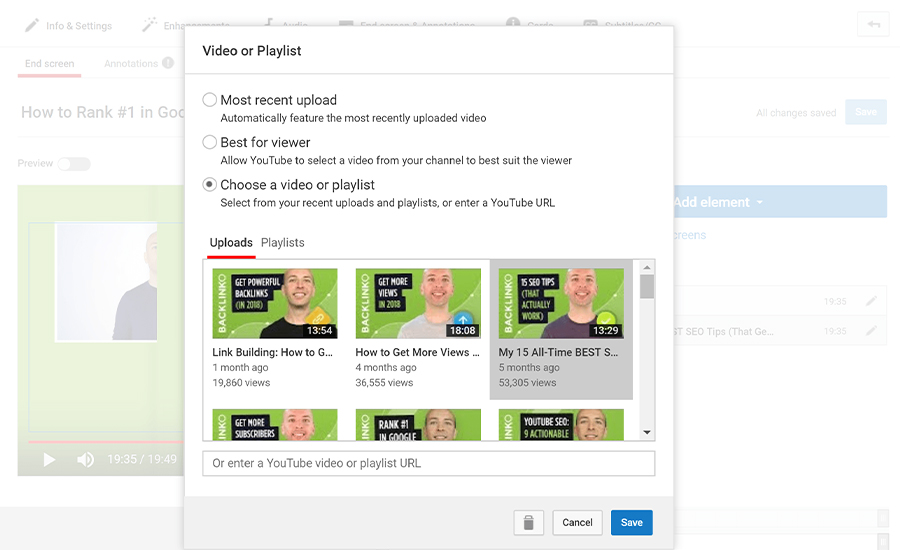Click the pencil edit icon beside BEST SEO Tips row
The height and width of the screenshot is (550, 900).
(x=871, y=331)
